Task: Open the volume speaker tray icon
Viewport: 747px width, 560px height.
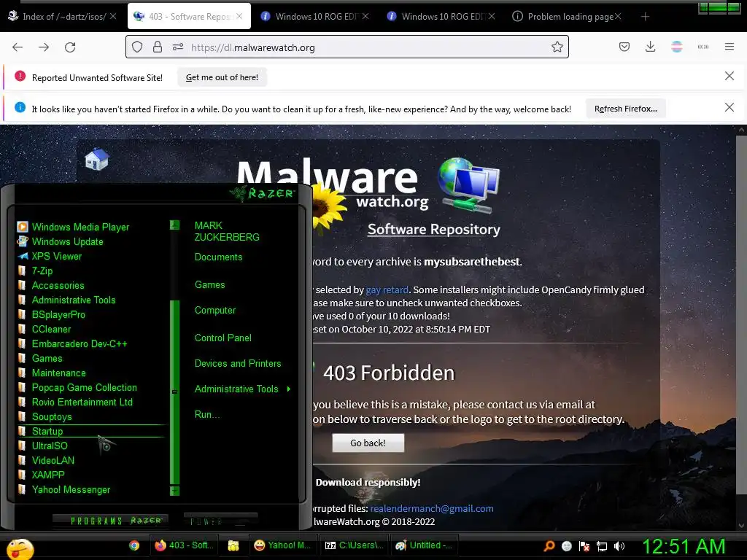Action: pos(619,546)
